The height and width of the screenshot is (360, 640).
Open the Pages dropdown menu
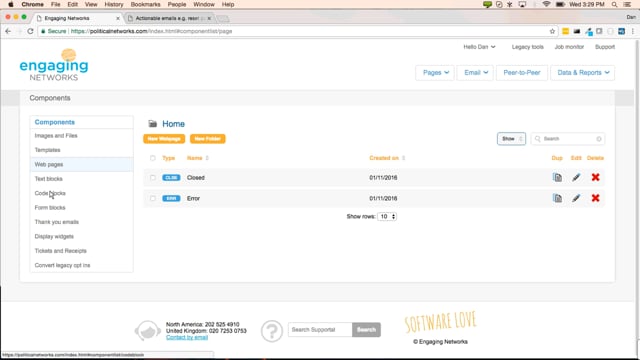pyautogui.click(x=435, y=73)
